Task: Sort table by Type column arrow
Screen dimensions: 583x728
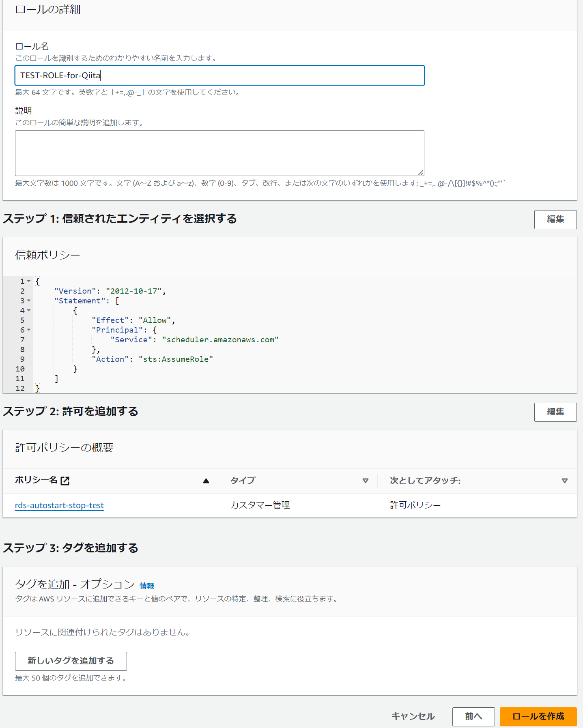Action: (x=365, y=481)
